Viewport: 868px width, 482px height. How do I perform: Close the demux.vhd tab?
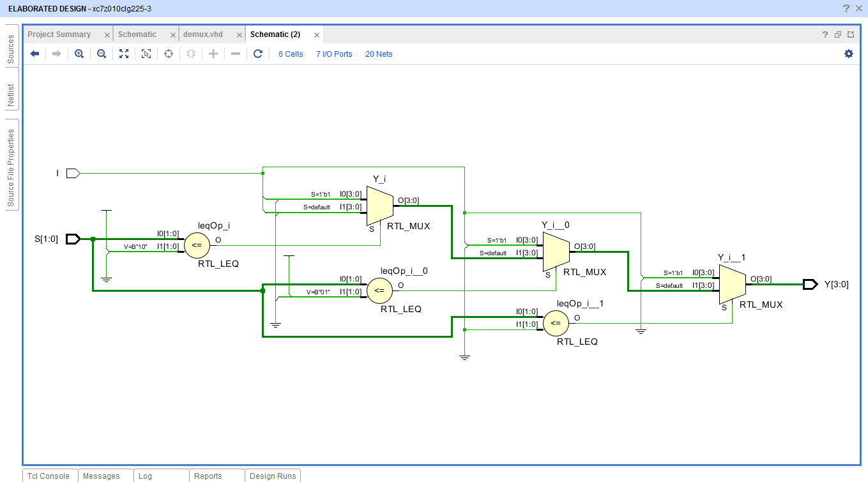[239, 35]
